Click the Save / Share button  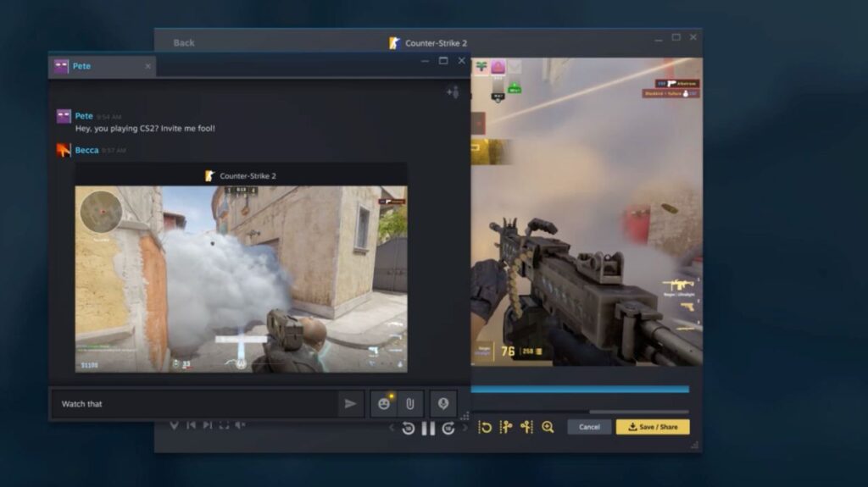click(x=653, y=427)
